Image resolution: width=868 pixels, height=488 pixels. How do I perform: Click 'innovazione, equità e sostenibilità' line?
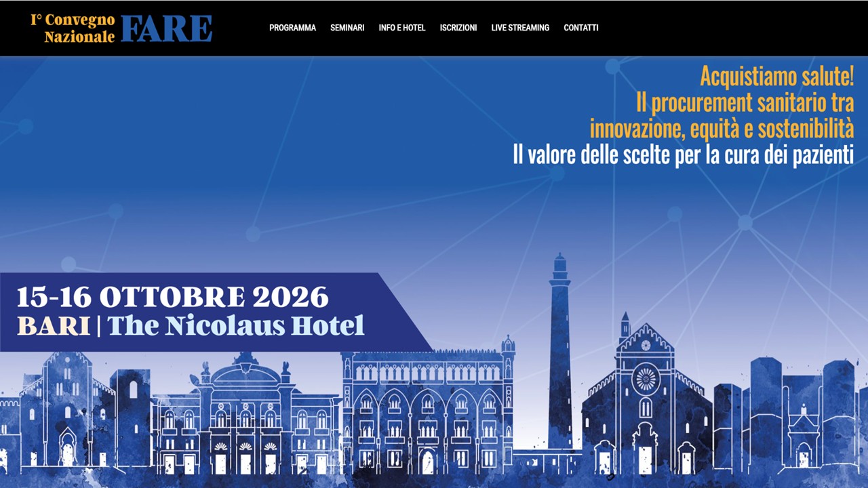click(722, 128)
